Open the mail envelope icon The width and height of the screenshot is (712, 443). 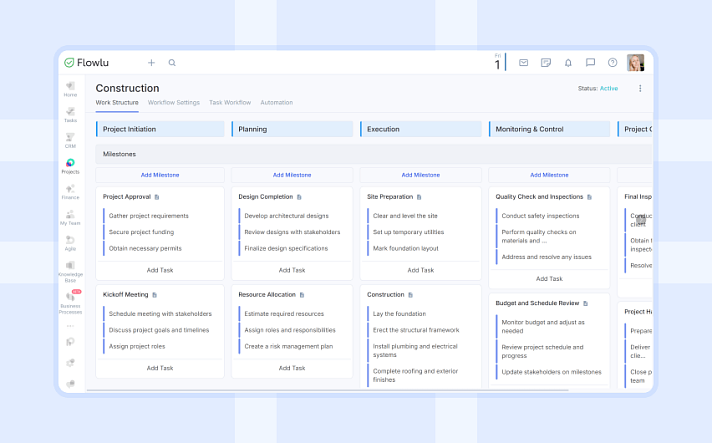(x=524, y=63)
